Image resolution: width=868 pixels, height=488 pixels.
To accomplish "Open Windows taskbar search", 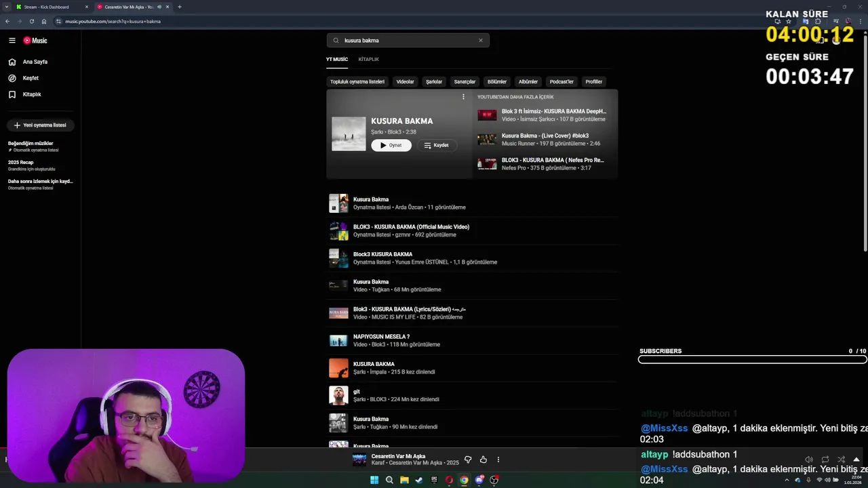I will pos(389,480).
